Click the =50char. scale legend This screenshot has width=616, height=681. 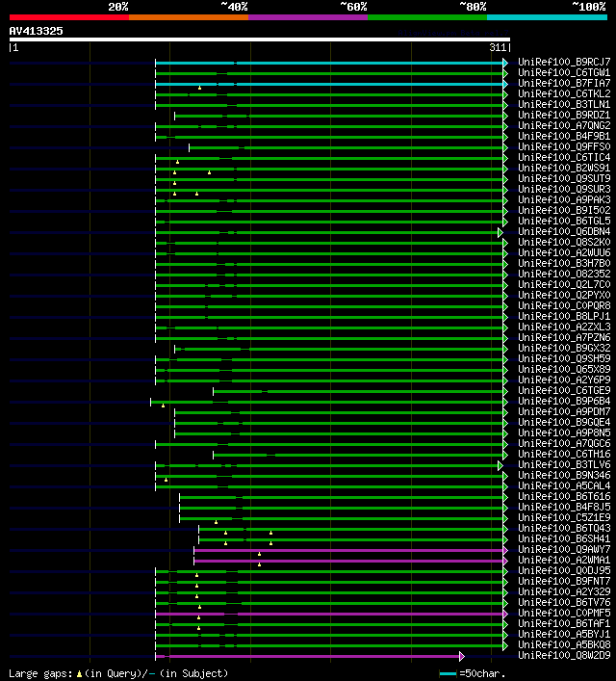pyautogui.click(x=473, y=673)
